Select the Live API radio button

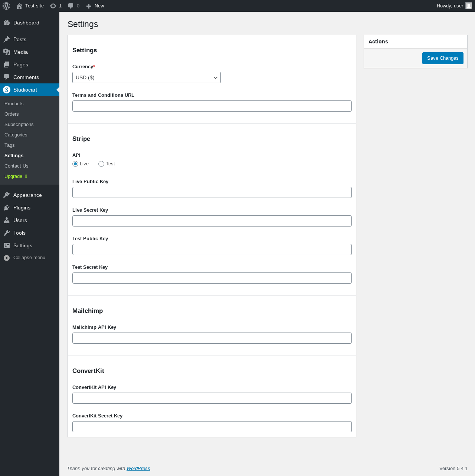pyautogui.click(x=75, y=164)
